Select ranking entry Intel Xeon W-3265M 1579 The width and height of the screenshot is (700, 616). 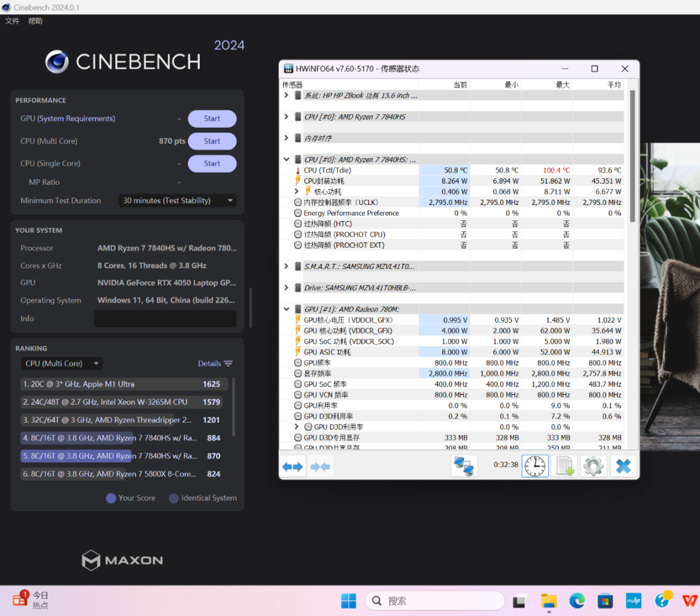click(x=121, y=402)
